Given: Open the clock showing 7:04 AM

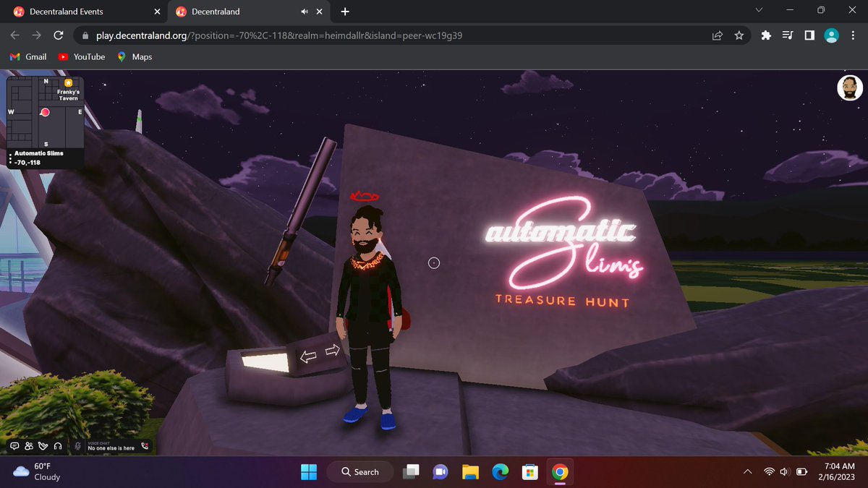Looking at the screenshot, I should tap(838, 472).
